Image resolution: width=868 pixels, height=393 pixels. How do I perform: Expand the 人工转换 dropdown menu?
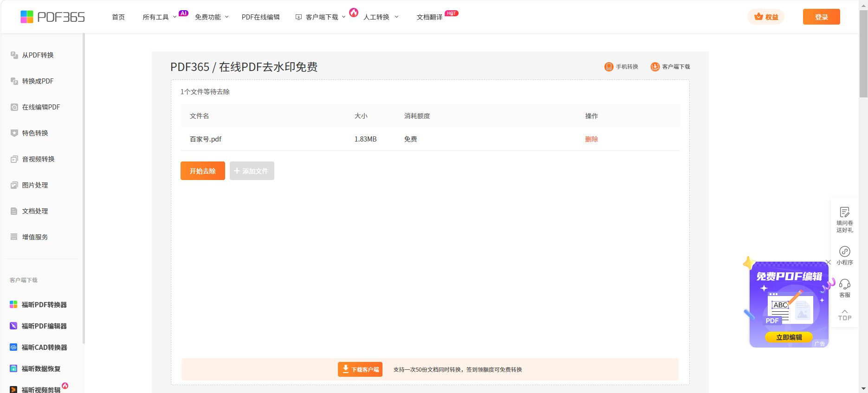coord(381,17)
